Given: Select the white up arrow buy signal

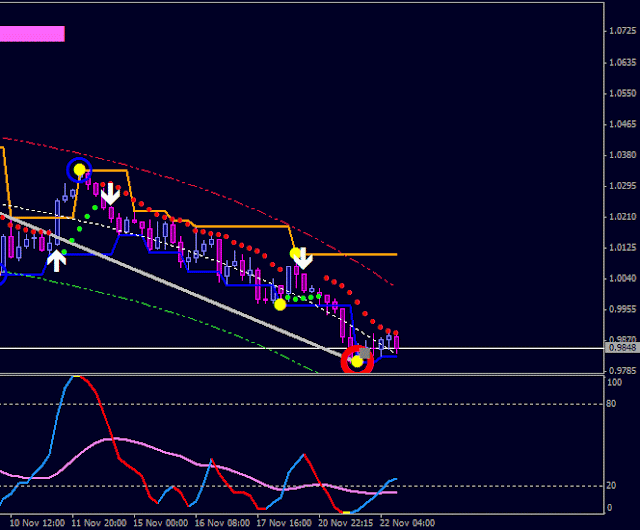Looking at the screenshot, I should 56,261.
